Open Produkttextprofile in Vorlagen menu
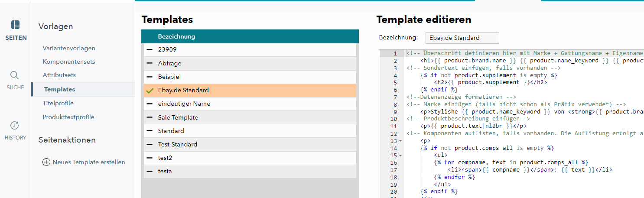 point(68,117)
